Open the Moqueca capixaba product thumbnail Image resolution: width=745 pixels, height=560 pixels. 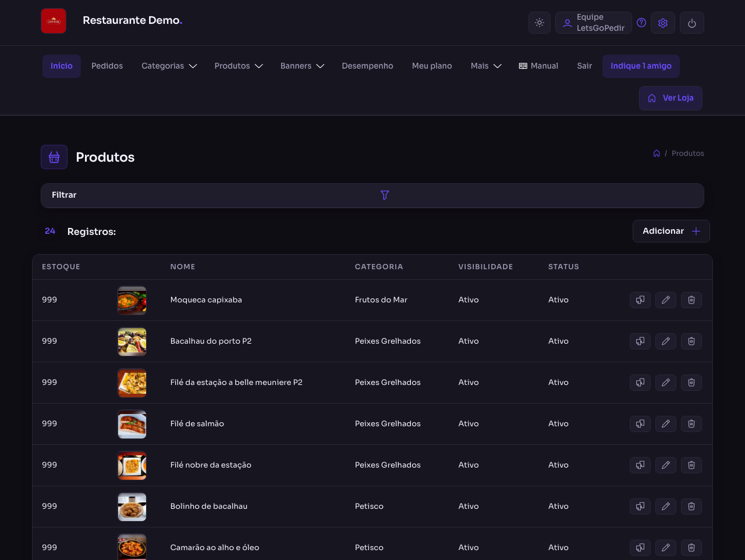132,300
